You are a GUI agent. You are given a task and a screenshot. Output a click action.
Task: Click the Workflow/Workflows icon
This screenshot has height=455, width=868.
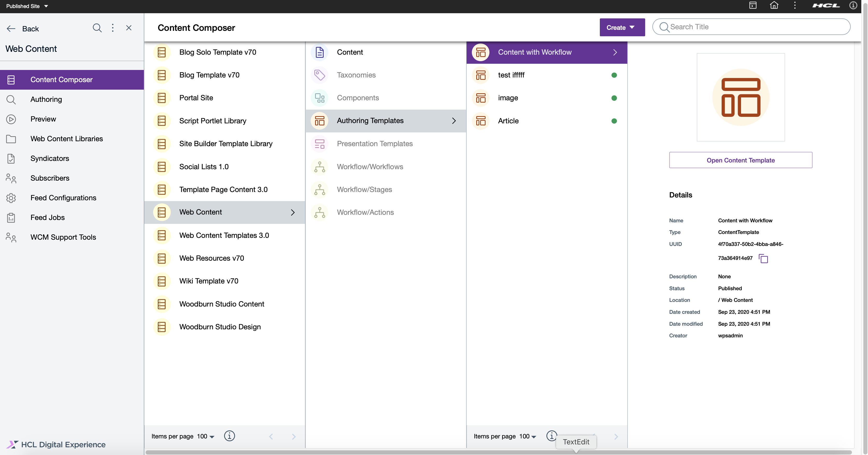319,167
